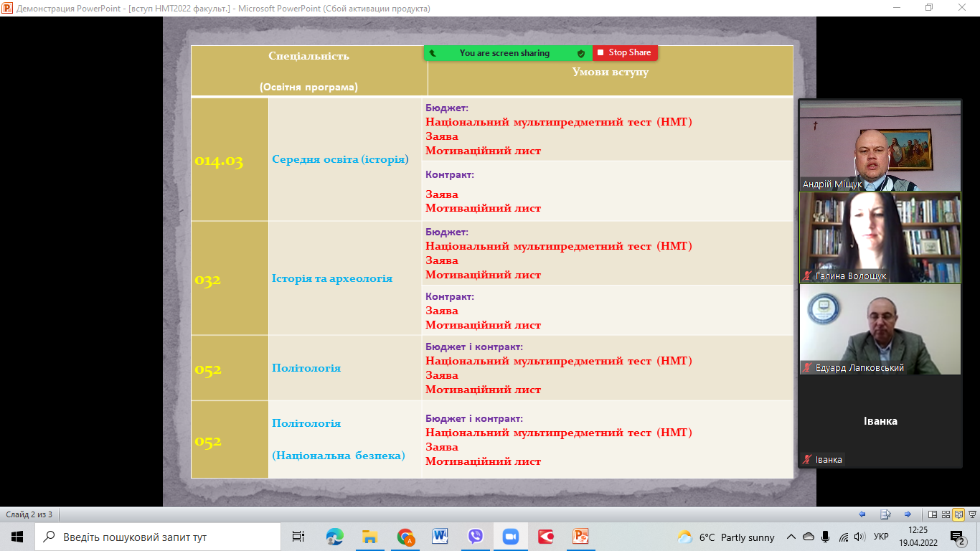
Task: Expand hidden system tray icons chevron
Action: 791,537
